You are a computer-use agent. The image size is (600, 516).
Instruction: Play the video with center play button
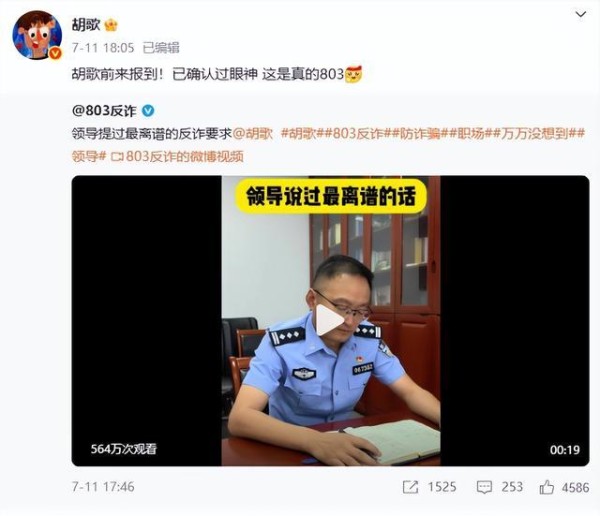(330, 320)
